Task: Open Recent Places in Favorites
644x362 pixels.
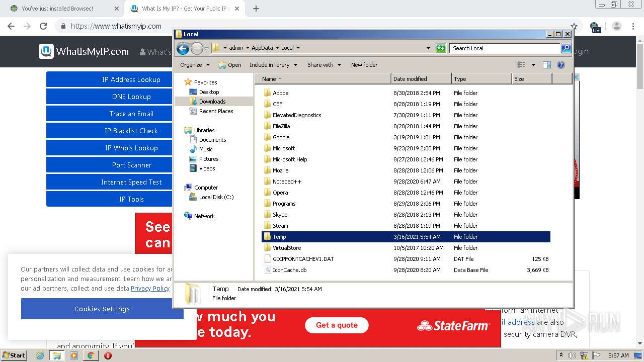Action: click(x=216, y=111)
